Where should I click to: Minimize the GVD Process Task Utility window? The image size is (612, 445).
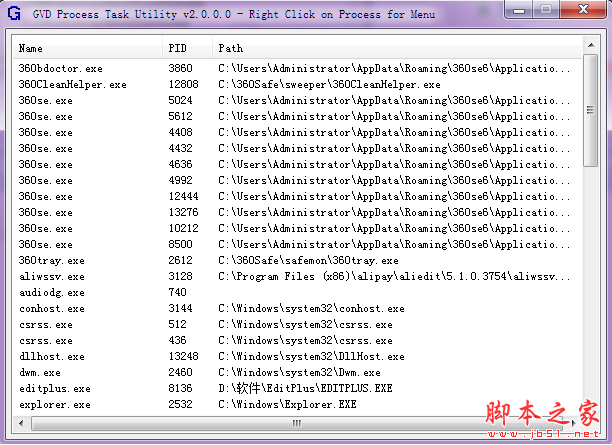point(519,9)
